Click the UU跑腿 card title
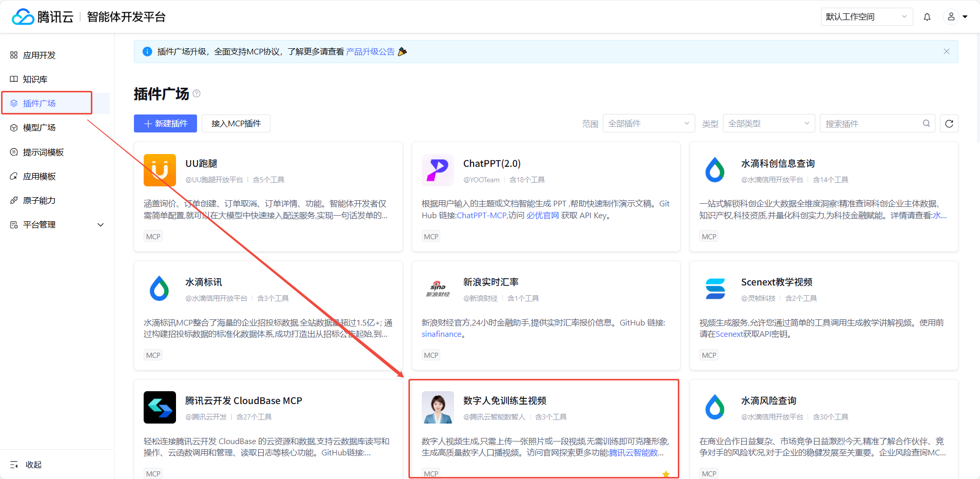The height and width of the screenshot is (479, 980). click(x=201, y=163)
